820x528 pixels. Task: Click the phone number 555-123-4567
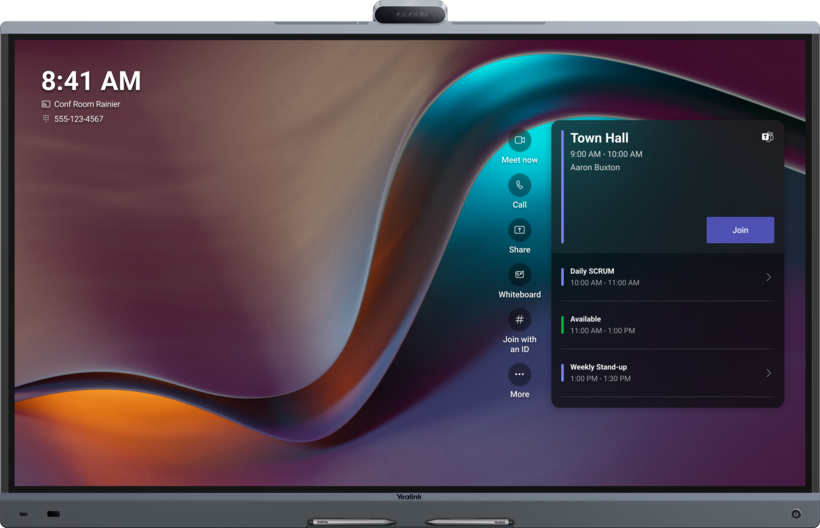[x=78, y=119]
